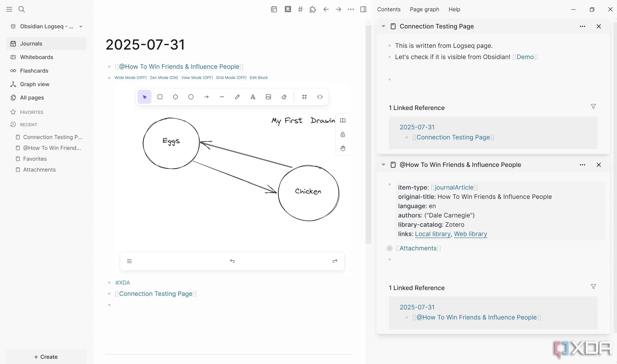
Task: Select the arrow drawing tool
Action: [x=206, y=97]
